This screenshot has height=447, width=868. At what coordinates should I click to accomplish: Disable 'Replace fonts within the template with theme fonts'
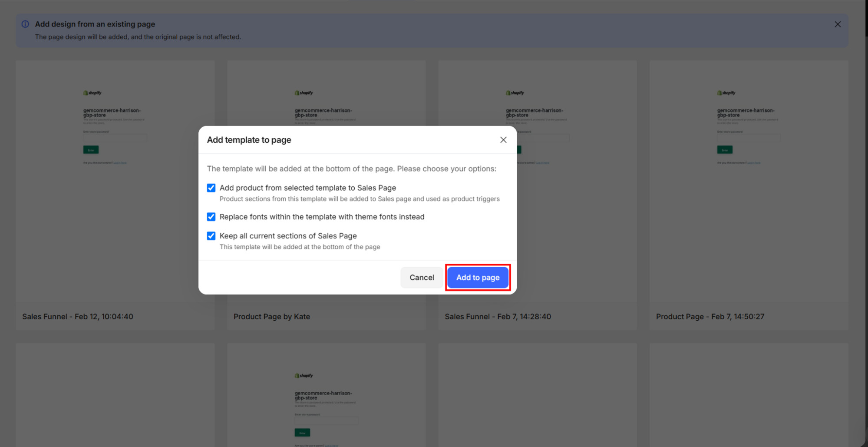coord(211,217)
